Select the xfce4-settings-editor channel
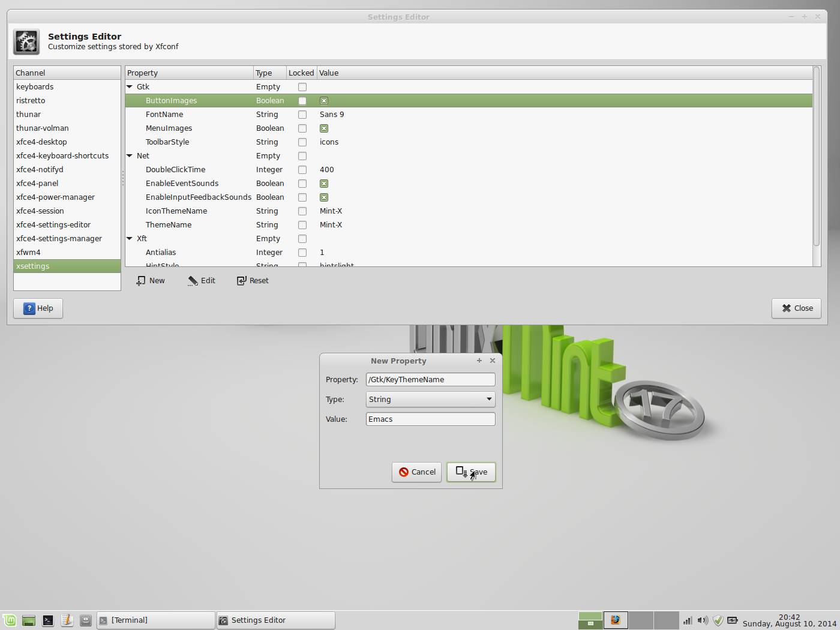Screen dimensions: 840x630 pyautogui.click(x=67, y=225)
